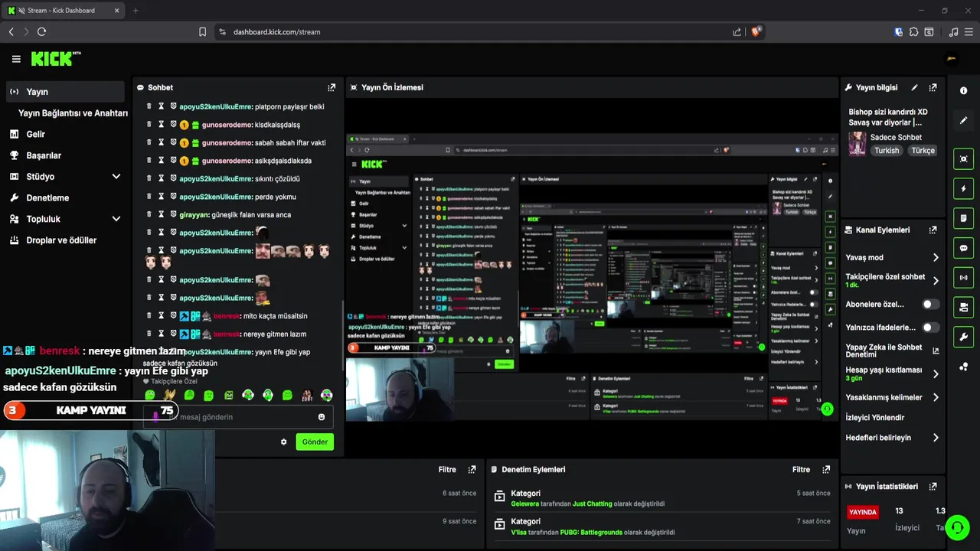Toggle the Abonelere özel switch

[x=930, y=305]
